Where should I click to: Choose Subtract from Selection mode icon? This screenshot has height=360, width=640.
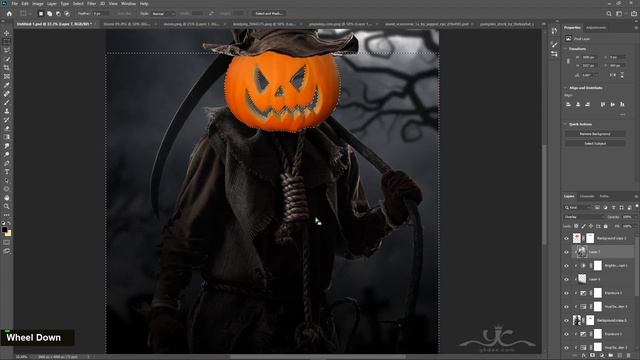[58, 13]
